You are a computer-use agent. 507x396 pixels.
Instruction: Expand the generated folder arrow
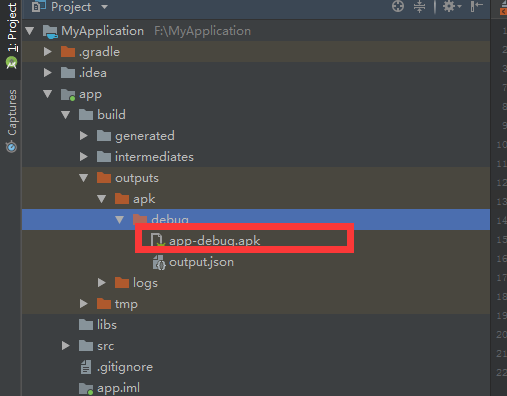[x=84, y=136]
